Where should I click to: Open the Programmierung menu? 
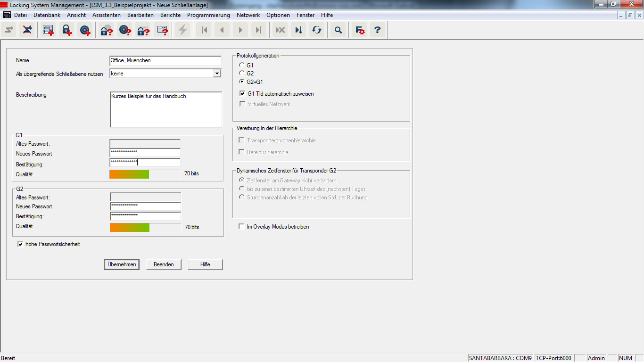click(208, 15)
